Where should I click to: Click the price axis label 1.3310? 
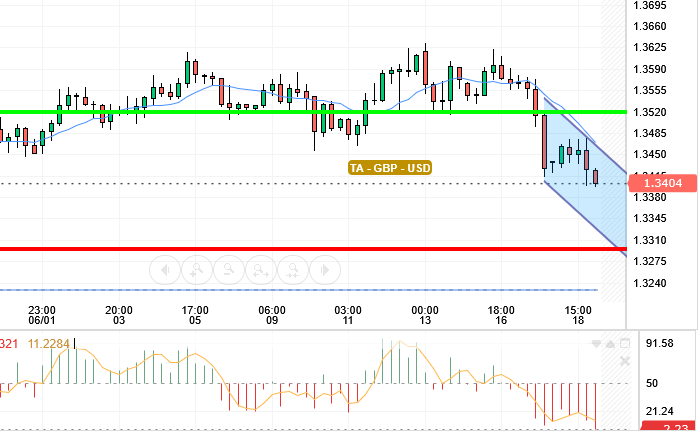650,240
